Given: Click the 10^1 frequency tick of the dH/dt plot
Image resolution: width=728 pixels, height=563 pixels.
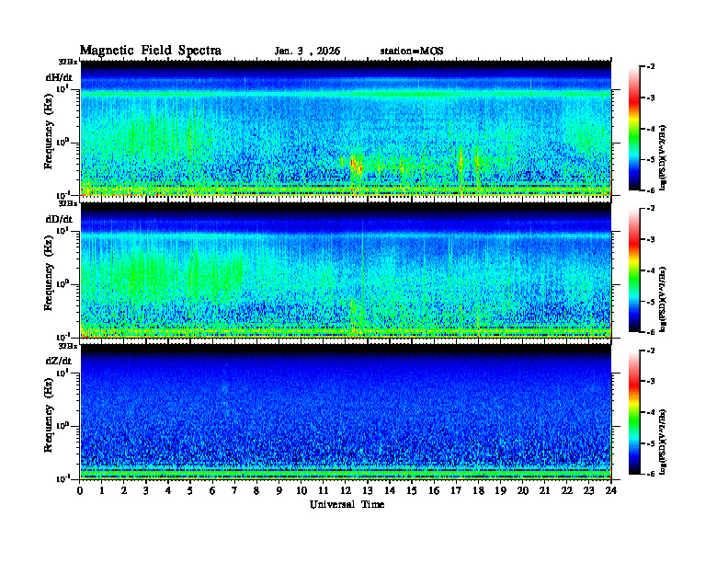Looking at the screenshot, I should [x=62, y=88].
